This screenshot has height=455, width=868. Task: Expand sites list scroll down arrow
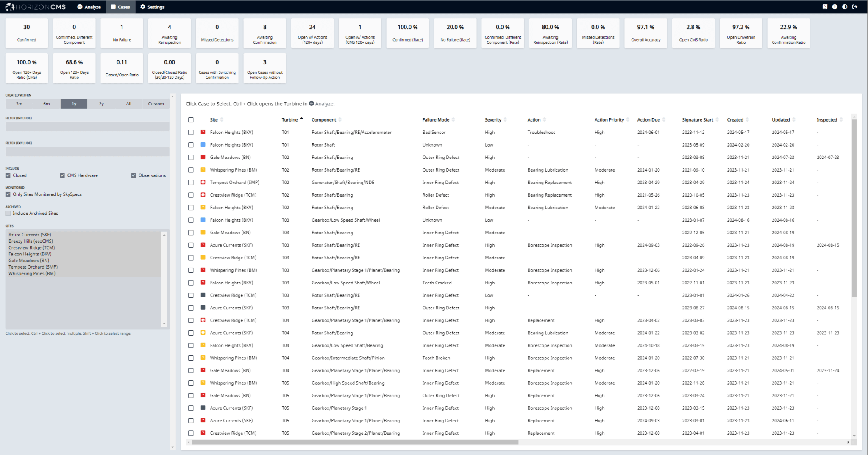(164, 324)
